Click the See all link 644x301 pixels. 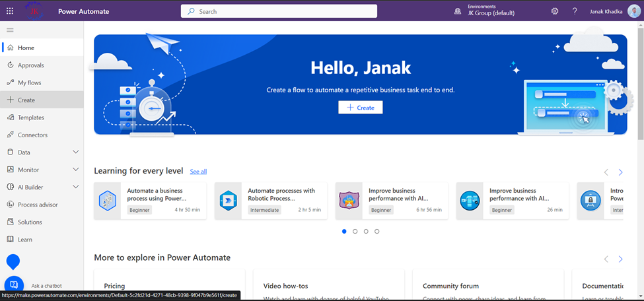(198, 171)
